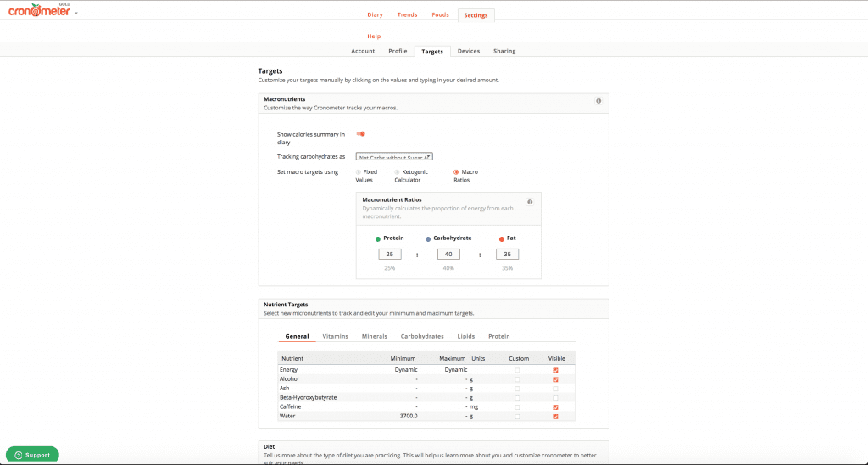
Task: Click the green Protein color dot
Action: (378, 239)
